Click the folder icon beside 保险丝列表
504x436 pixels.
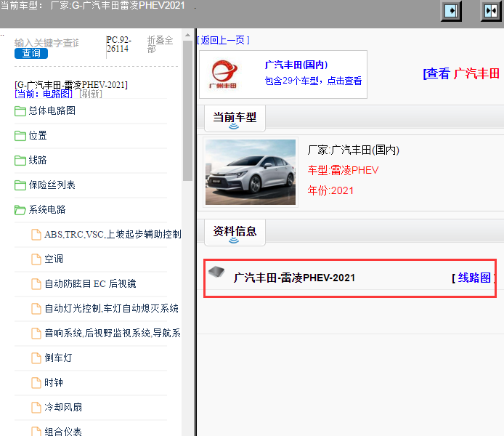click(20, 185)
